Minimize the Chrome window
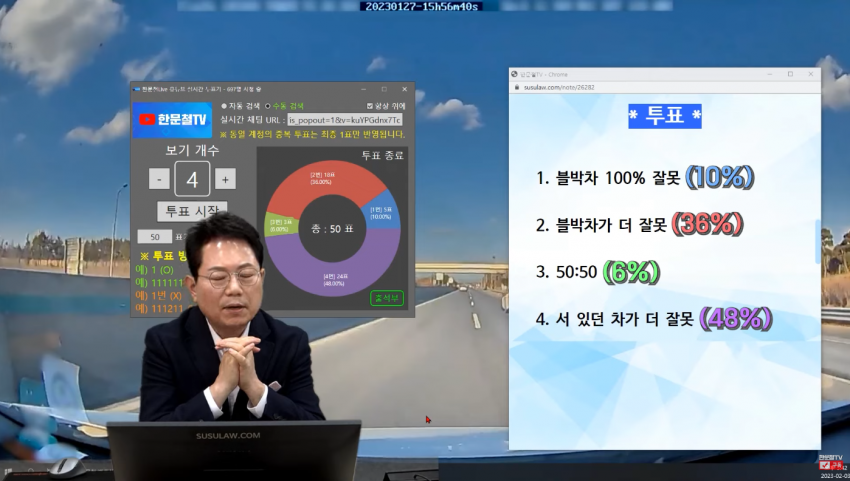 (770, 74)
